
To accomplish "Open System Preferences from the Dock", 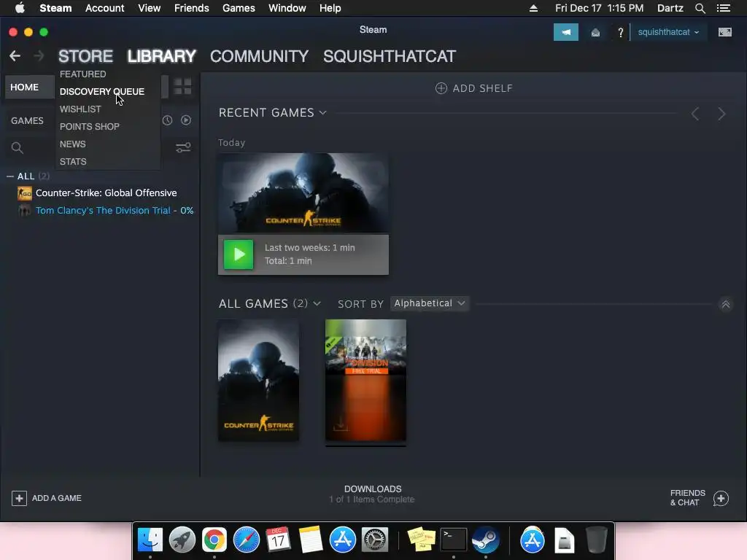I will pos(375,540).
